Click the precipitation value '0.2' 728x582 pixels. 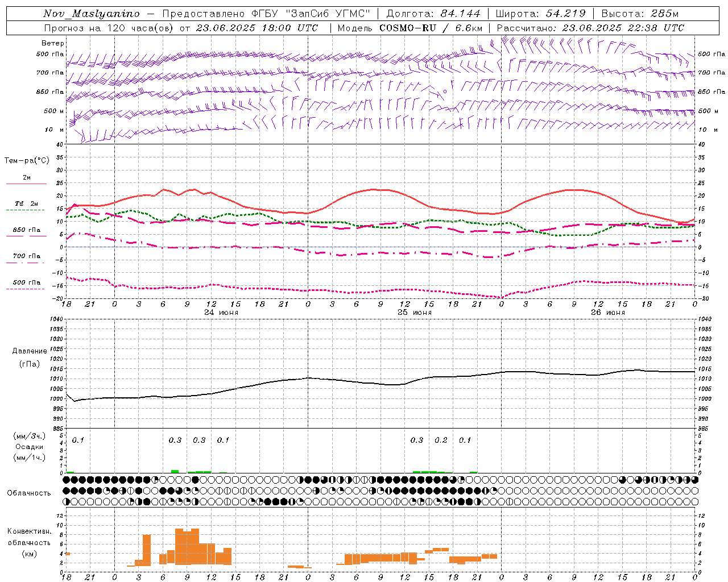pyautogui.click(x=441, y=440)
